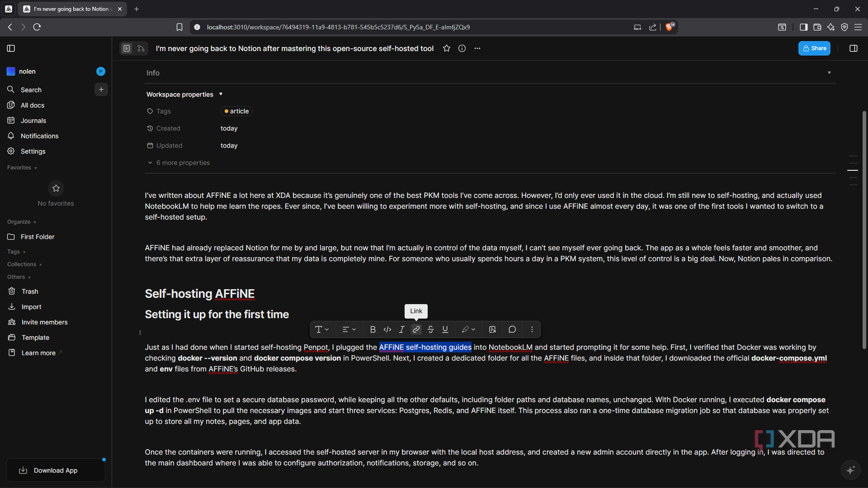Collapse the left sidebar

pos(11,48)
